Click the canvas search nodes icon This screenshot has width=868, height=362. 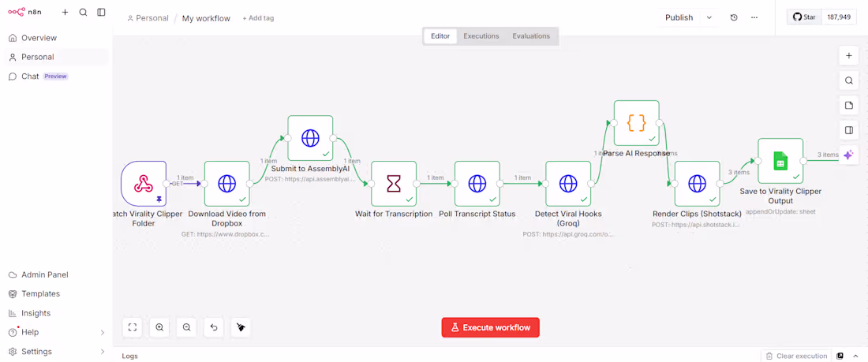[x=848, y=80]
